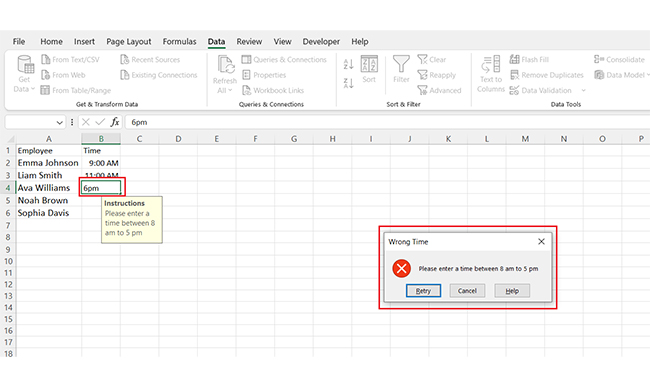Screen dimensions: 650x387
Task: Open Data Validation
Action: (541, 90)
